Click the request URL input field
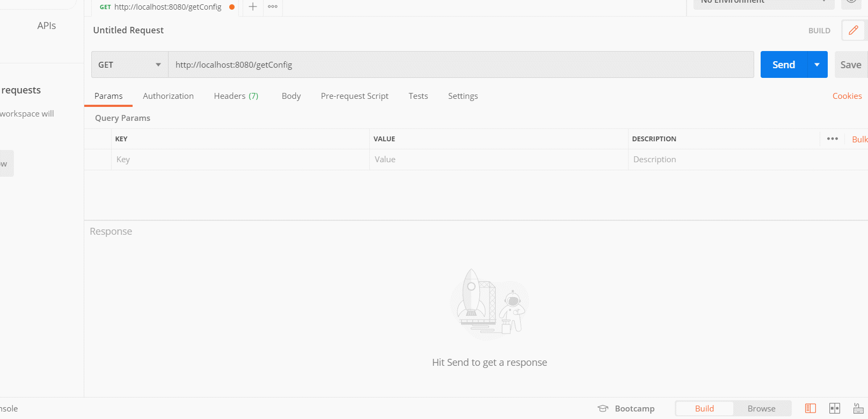This screenshot has width=868, height=419. coord(461,65)
